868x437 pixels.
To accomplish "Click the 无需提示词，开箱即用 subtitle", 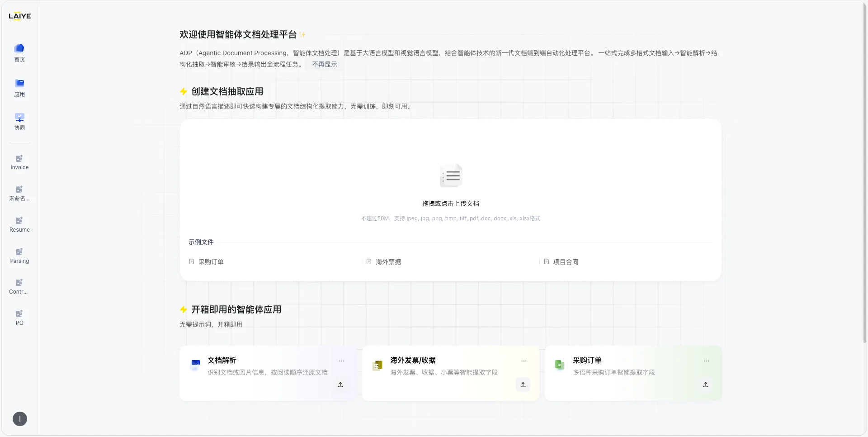I will (x=211, y=324).
